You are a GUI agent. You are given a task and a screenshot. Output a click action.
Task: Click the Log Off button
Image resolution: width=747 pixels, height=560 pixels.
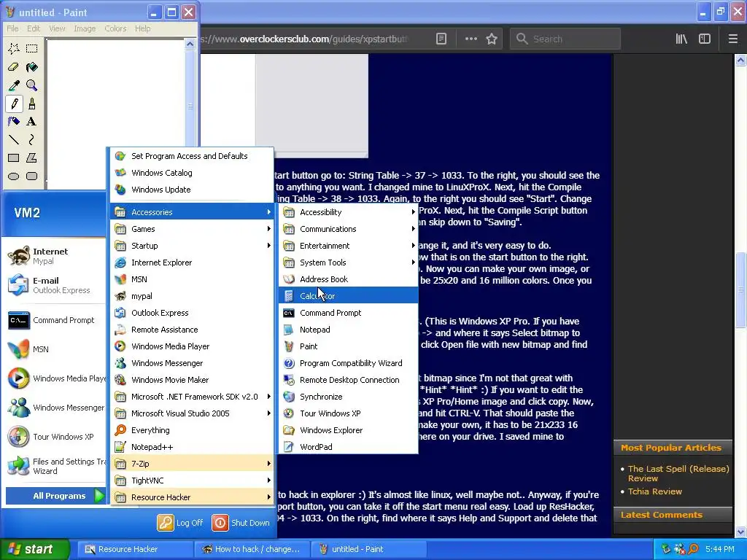click(181, 523)
